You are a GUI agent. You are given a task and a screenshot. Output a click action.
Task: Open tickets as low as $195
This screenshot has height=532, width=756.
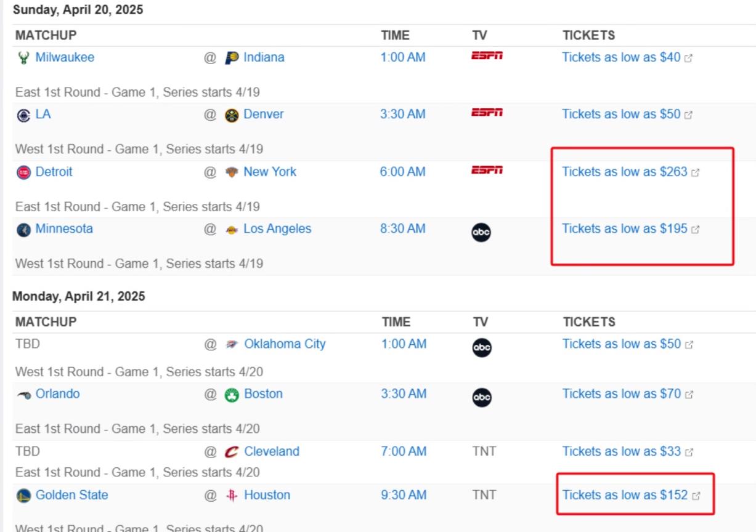tap(624, 229)
